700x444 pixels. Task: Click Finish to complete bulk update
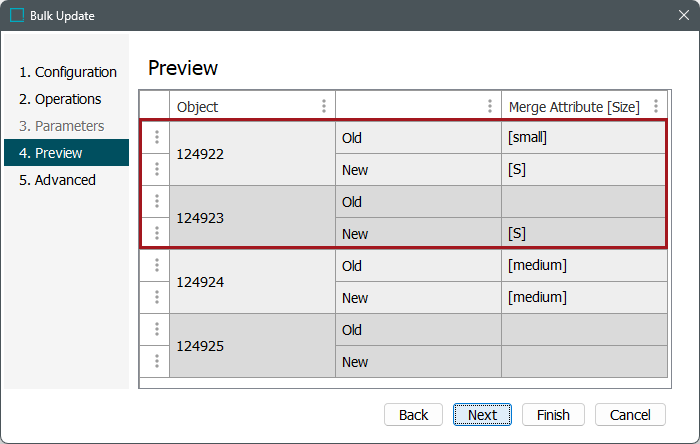(x=553, y=415)
